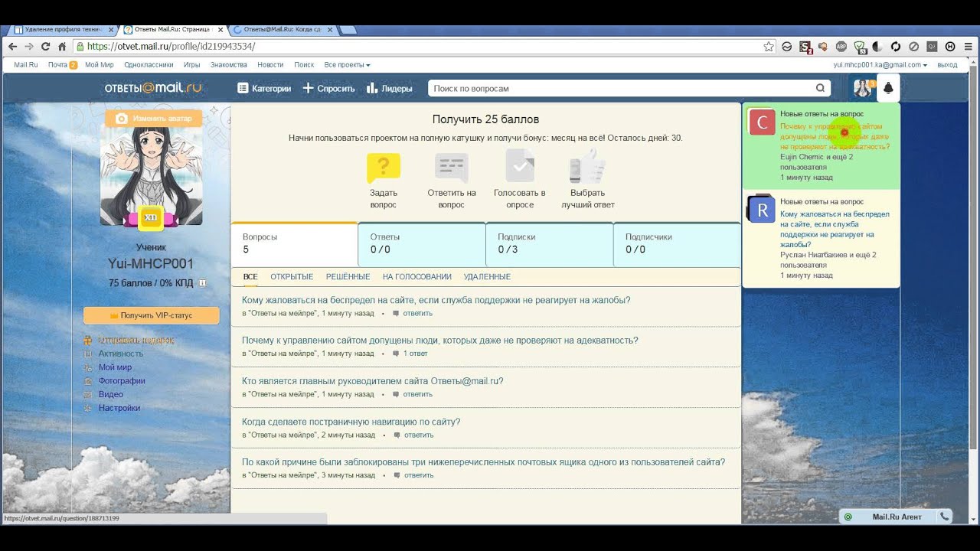Click the half-moon contrast extension icon
Screen dimensions: 980x551
[x=877, y=47]
